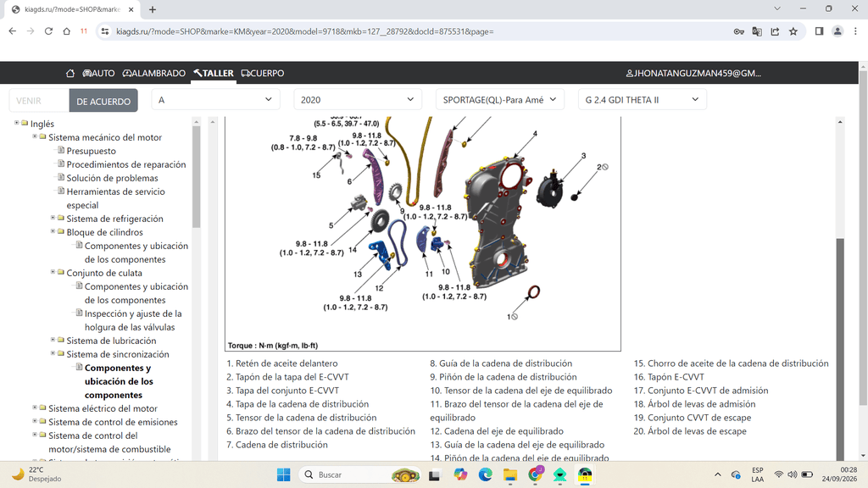Open the year dropdown showing 2020
Screen dimensions: 868x488
point(358,100)
